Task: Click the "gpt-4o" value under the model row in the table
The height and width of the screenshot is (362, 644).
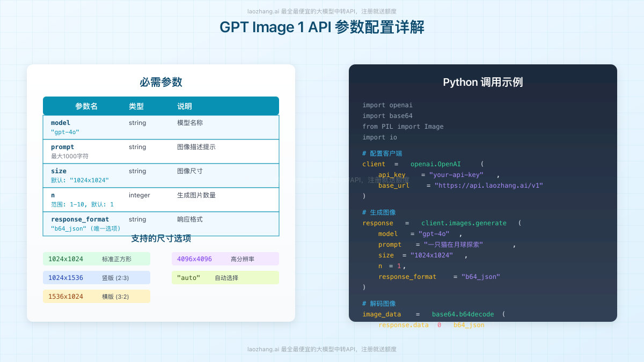Action: pyautogui.click(x=65, y=132)
